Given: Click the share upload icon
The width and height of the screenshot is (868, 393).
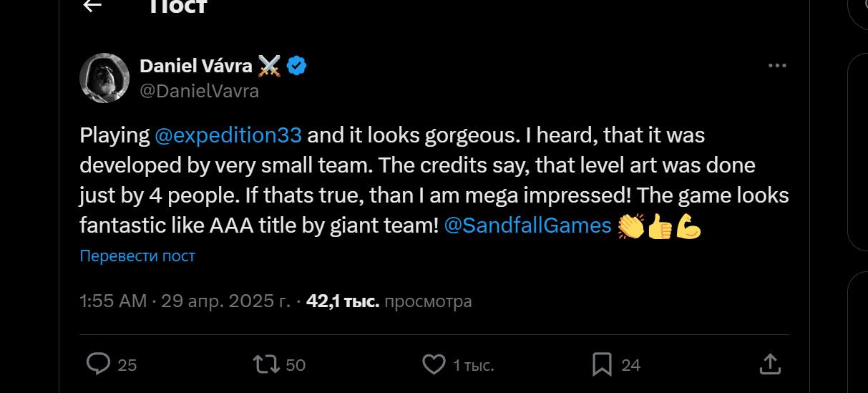Looking at the screenshot, I should coord(769,364).
